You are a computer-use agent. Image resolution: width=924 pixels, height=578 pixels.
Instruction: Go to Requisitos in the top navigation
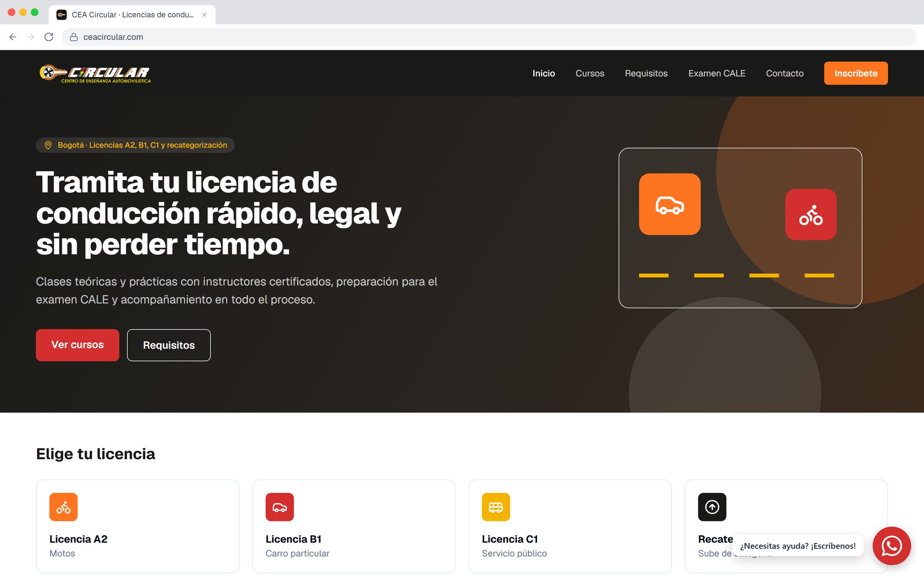pyautogui.click(x=646, y=73)
